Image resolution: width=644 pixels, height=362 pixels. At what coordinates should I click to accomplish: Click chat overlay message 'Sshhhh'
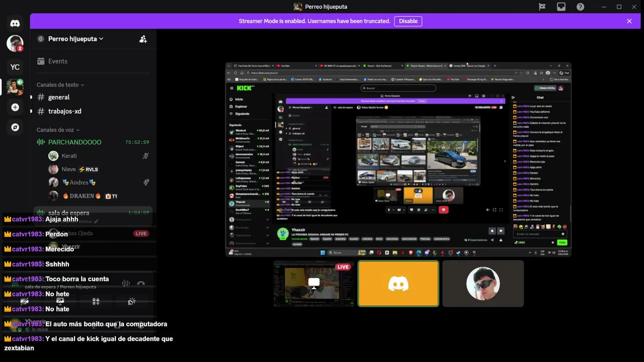click(x=57, y=264)
